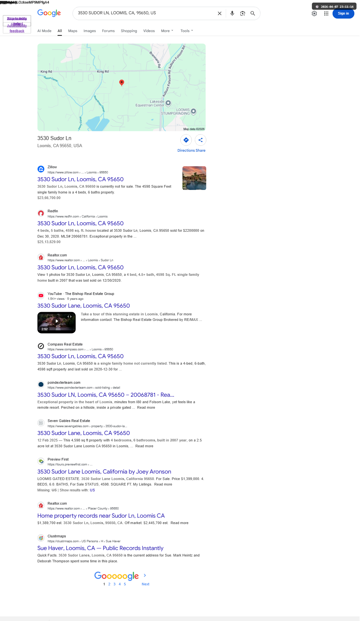Select the All results tab
Image resolution: width=364 pixels, height=621 pixels.
point(60,31)
